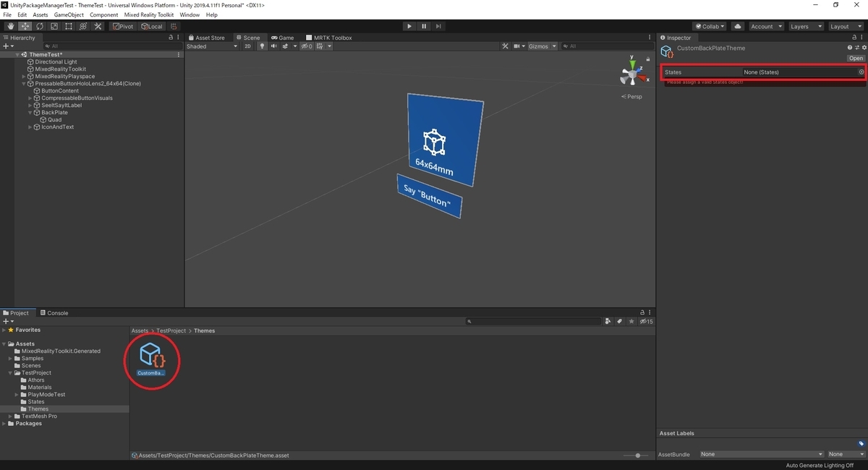
Task: Step one frame forward
Action: click(x=438, y=27)
